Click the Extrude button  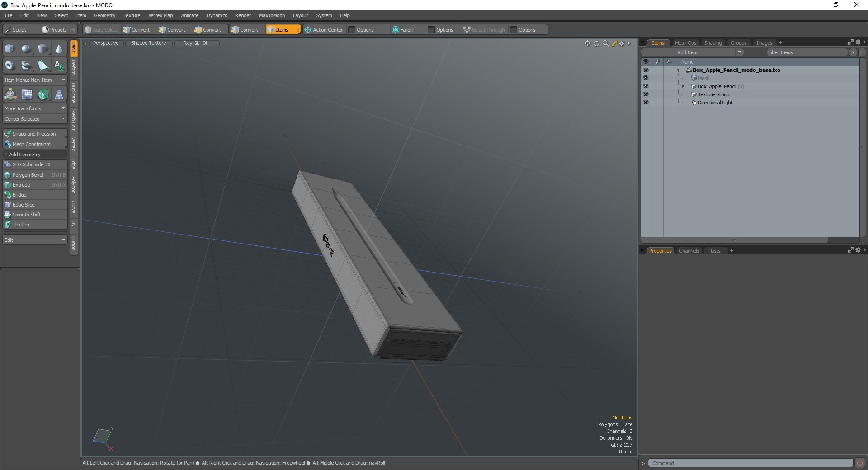(35, 185)
